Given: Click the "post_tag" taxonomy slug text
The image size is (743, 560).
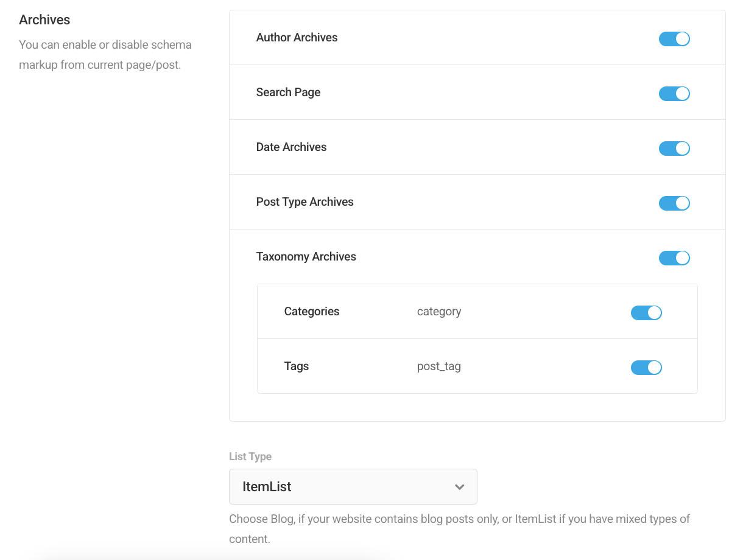Looking at the screenshot, I should point(438,366).
